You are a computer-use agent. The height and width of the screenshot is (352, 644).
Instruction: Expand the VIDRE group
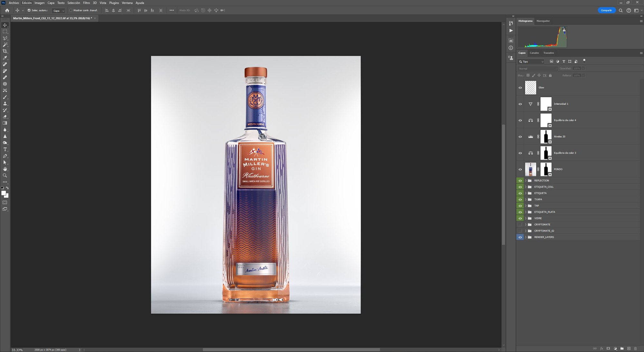click(x=526, y=218)
